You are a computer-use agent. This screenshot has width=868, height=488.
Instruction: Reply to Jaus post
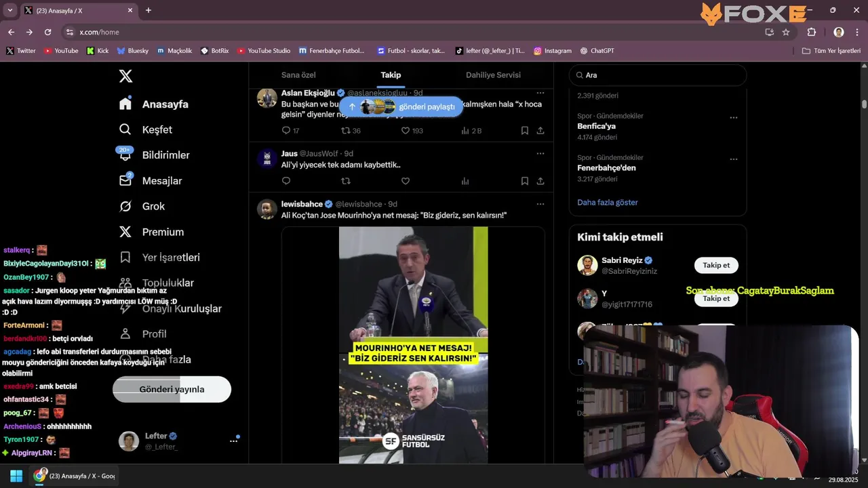286,181
